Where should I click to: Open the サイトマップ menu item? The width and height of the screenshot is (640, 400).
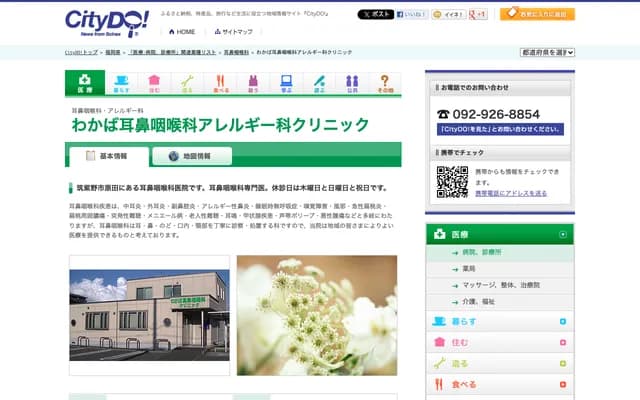click(233, 32)
